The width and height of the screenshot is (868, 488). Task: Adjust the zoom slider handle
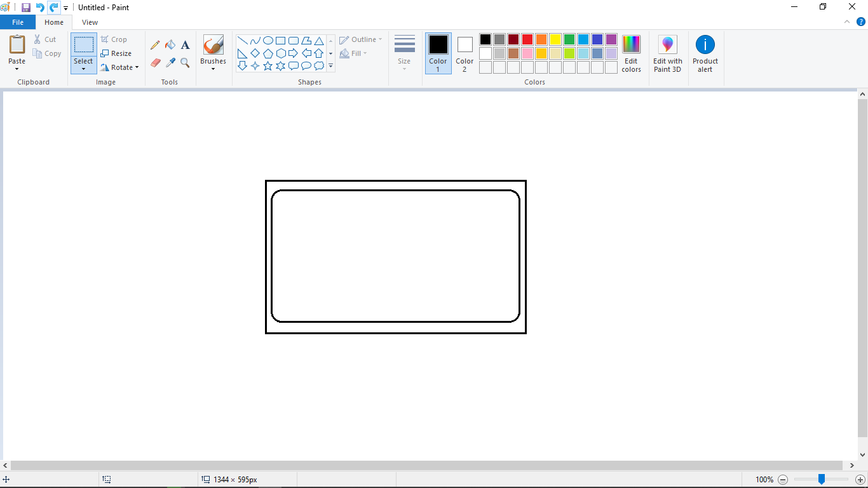click(x=821, y=479)
